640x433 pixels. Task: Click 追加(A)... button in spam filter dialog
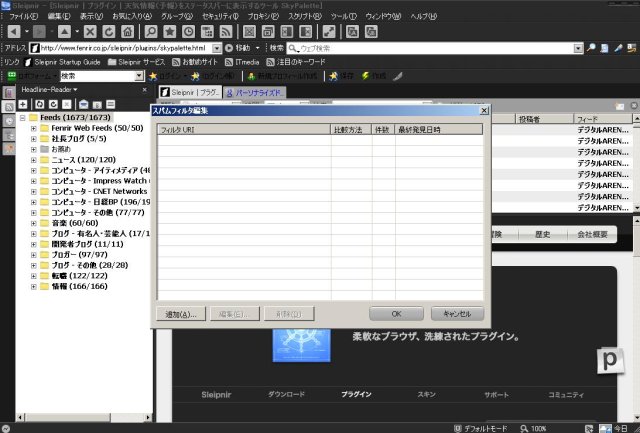(x=181, y=314)
